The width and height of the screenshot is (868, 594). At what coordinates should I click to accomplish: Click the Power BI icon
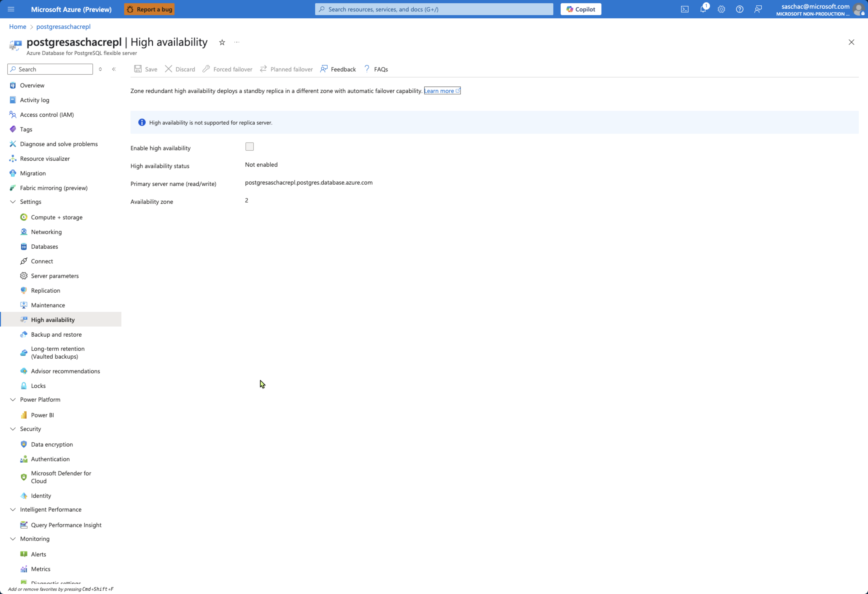pyautogui.click(x=24, y=415)
